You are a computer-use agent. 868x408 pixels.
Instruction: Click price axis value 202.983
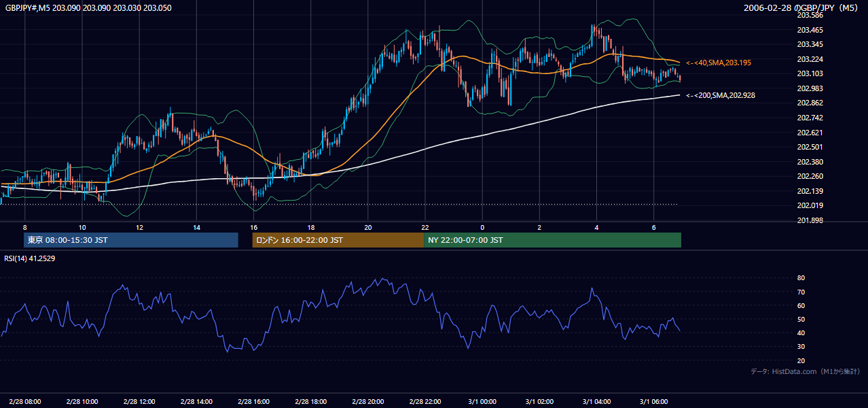pyautogui.click(x=810, y=88)
